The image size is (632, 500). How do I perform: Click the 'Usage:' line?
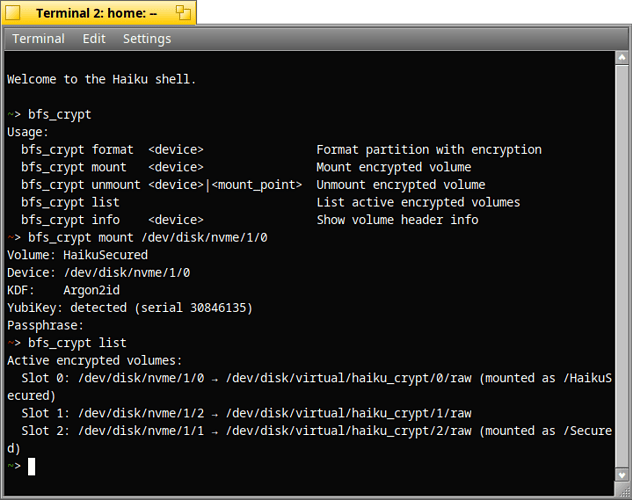point(27,132)
